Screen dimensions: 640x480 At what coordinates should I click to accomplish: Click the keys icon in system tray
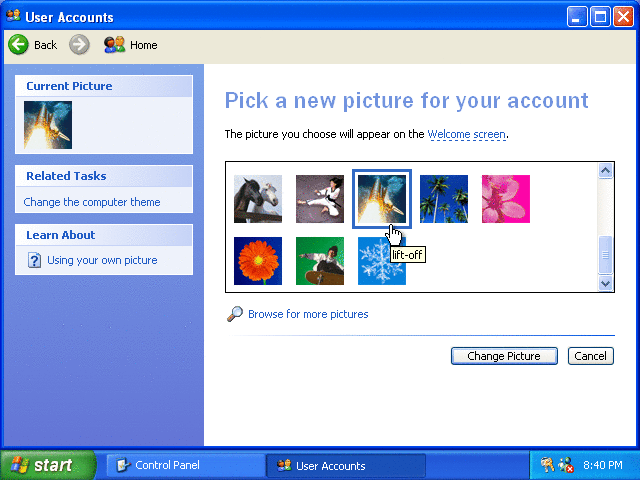pos(547,465)
